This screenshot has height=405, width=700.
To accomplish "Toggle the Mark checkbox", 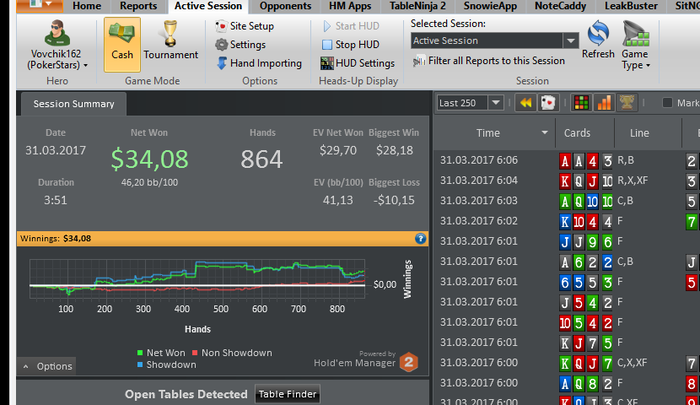I will coord(667,103).
